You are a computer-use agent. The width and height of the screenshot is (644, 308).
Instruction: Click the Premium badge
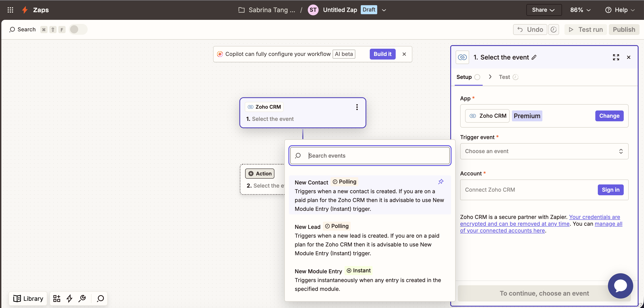[527, 116]
